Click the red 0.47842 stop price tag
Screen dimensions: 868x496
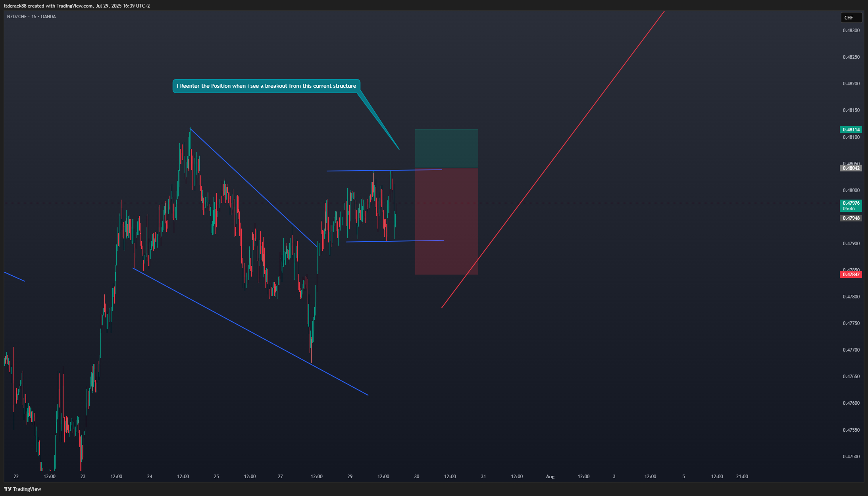(851, 275)
